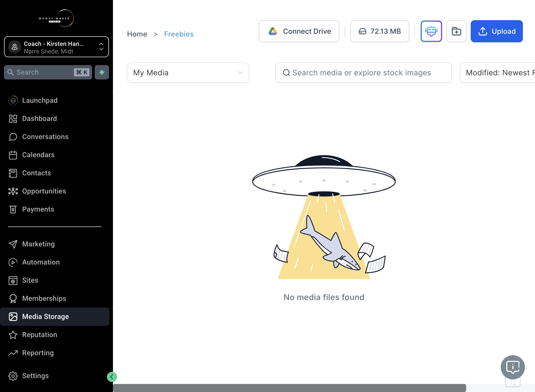535x392 pixels.
Task: Focus the search media or stock images field
Action: [x=363, y=73]
